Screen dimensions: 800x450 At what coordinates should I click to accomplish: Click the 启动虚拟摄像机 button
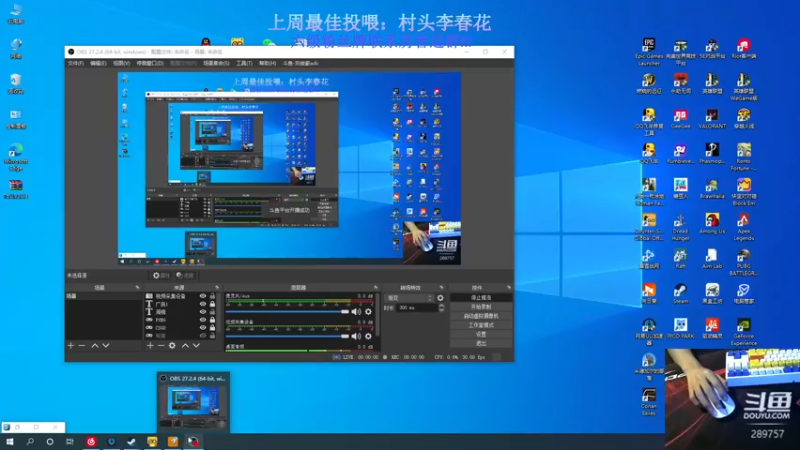coord(481,316)
